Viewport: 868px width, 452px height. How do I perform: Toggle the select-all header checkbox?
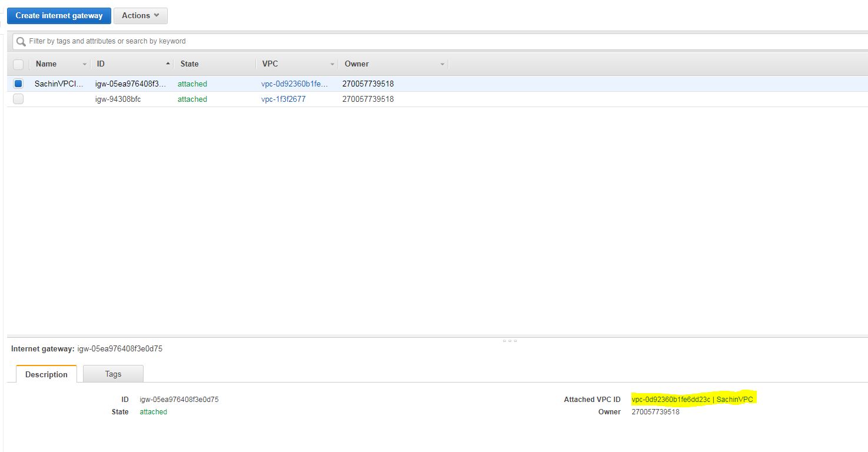(18, 64)
